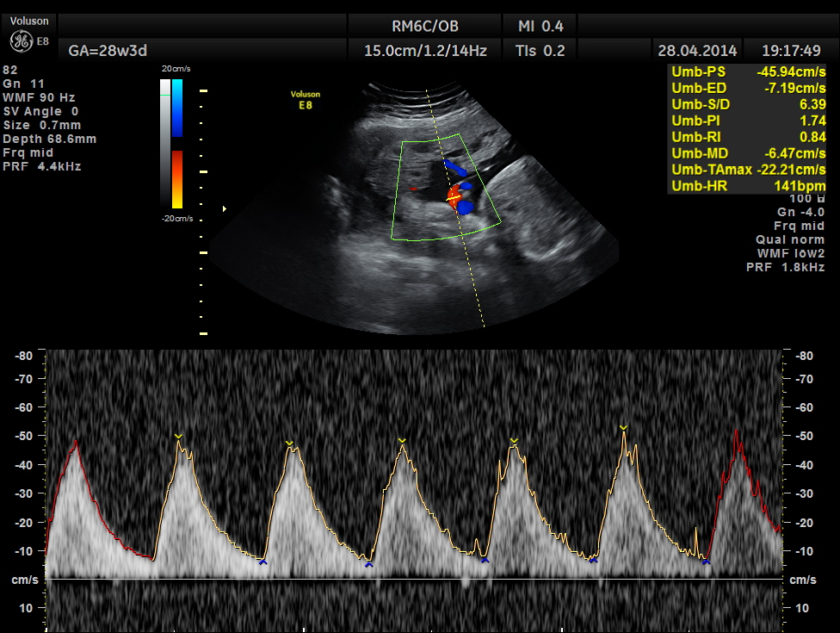840x633 pixels.
Task: Click the RM6C/OB probe label
Action: (x=425, y=25)
